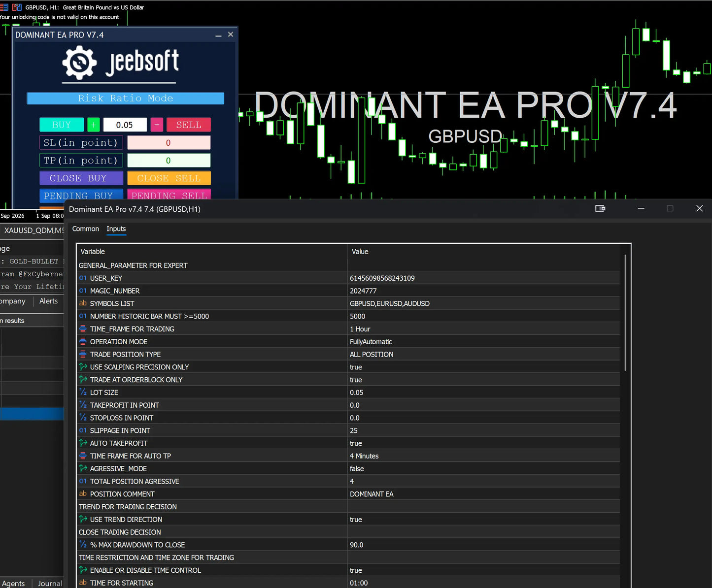Open the Agents tab at bottom

point(13,583)
